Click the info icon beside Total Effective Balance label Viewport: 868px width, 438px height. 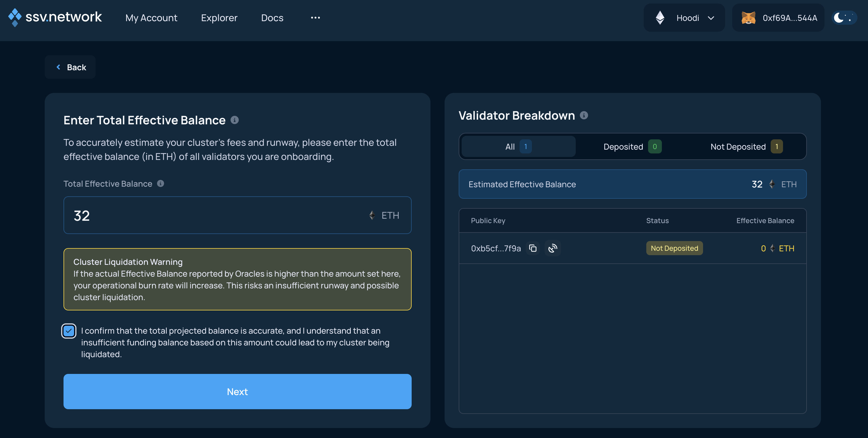click(x=161, y=184)
